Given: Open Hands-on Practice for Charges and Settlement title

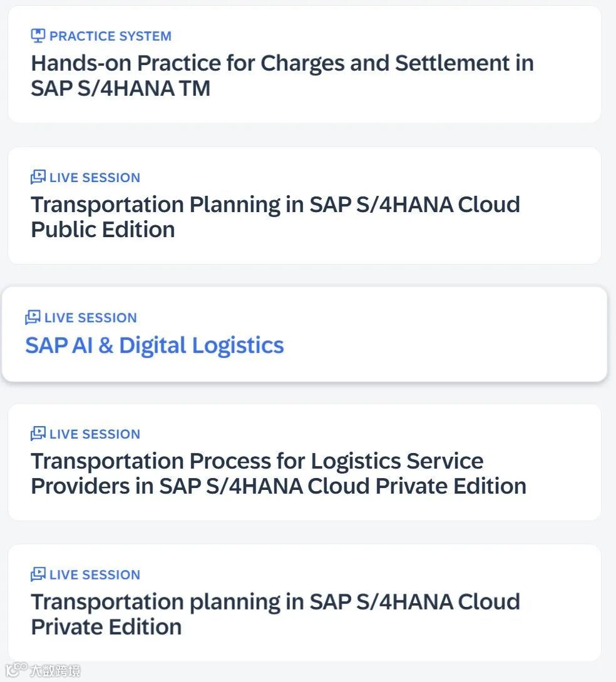Looking at the screenshot, I should pos(282,76).
